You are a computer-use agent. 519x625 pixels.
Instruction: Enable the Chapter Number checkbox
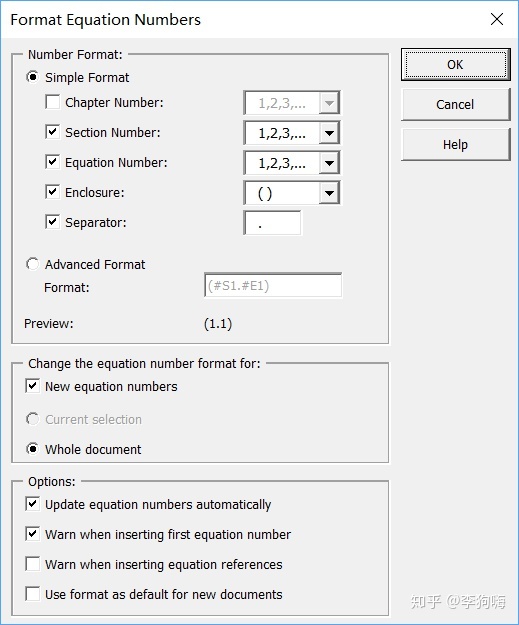(x=53, y=102)
